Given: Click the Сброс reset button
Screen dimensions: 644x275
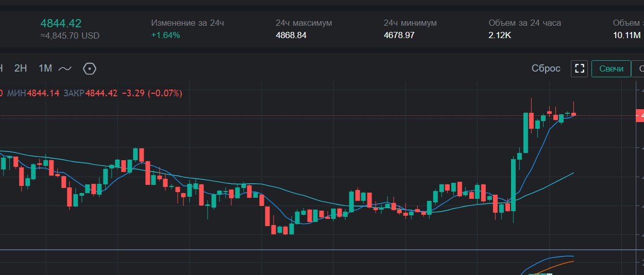Looking at the screenshot, I should (x=546, y=68).
